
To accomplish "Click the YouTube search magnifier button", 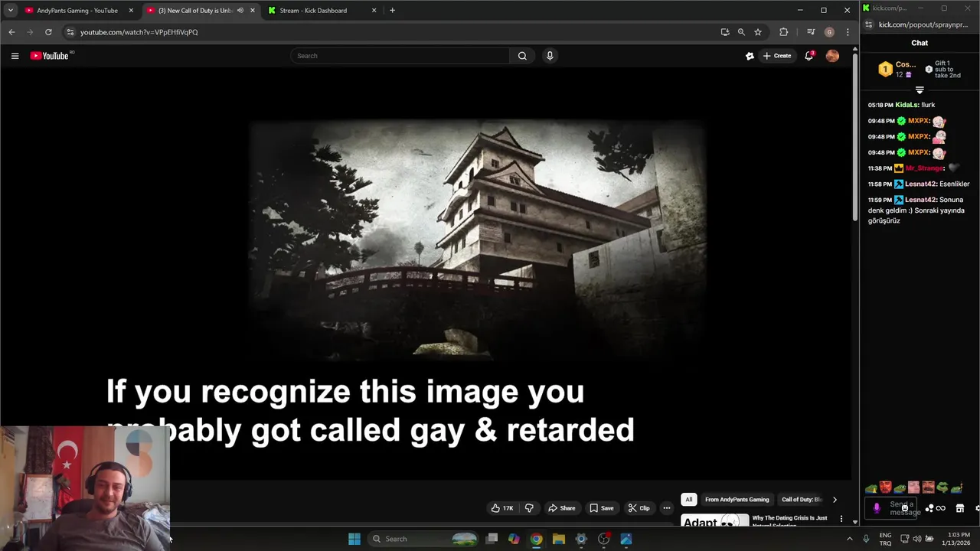I will 522,56.
